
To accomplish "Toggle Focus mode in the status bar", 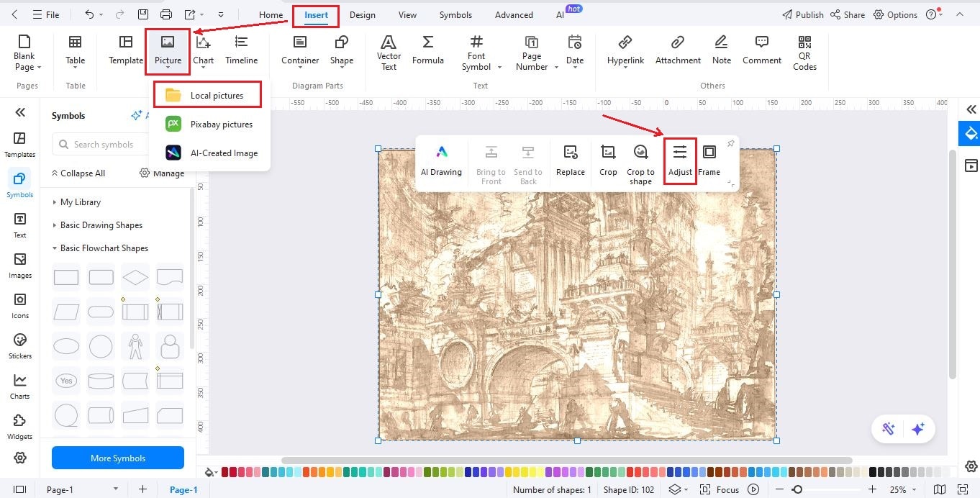I will click(x=720, y=489).
